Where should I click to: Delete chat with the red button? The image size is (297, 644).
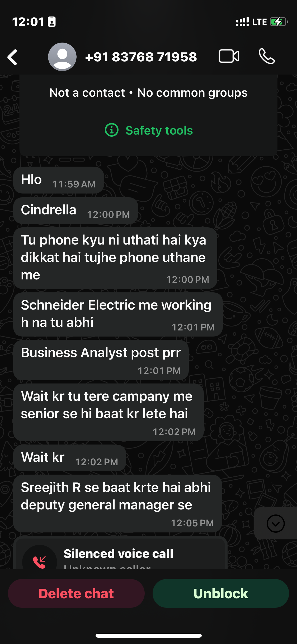pyautogui.click(x=76, y=594)
